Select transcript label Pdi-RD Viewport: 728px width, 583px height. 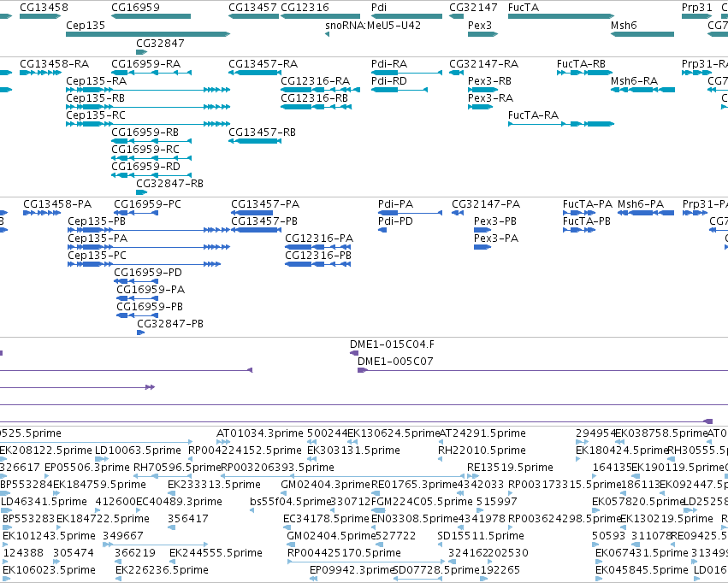(x=389, y=80)
